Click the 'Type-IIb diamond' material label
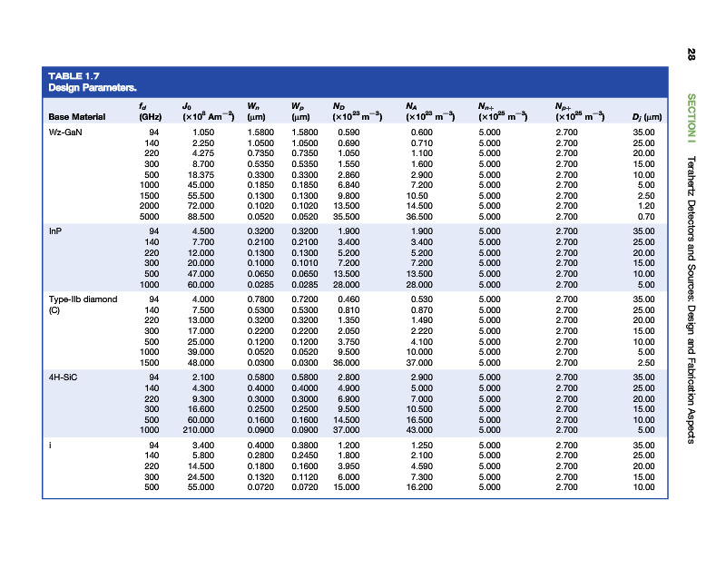Image resolution: width=726 pixels, height=588 pixels. click(x=83, y=298)
